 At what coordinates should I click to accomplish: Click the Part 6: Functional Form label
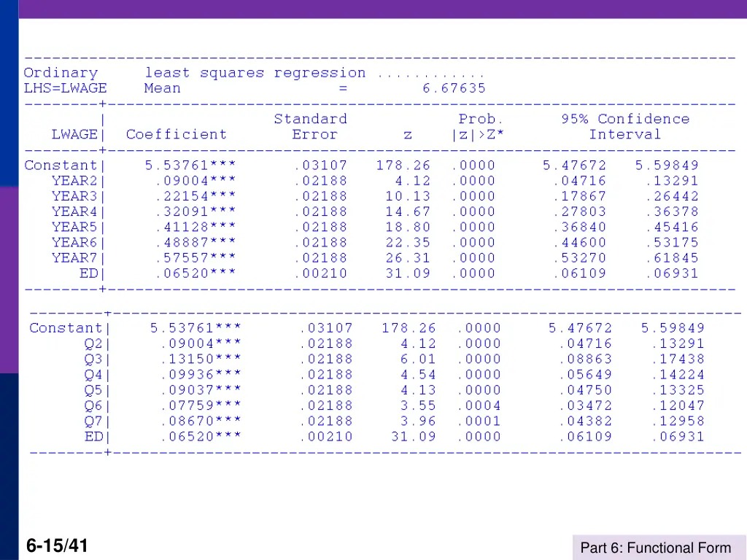pyautogui.click(x=655, y=548)
